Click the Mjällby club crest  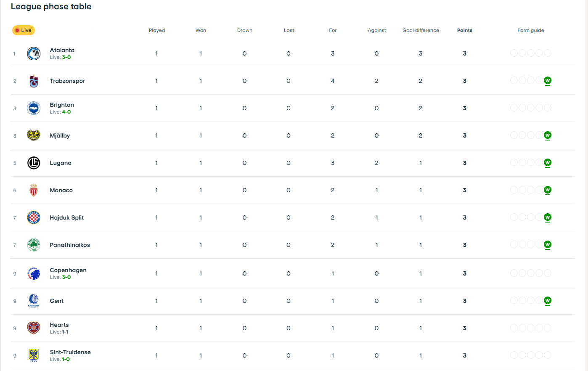(34, 135)
